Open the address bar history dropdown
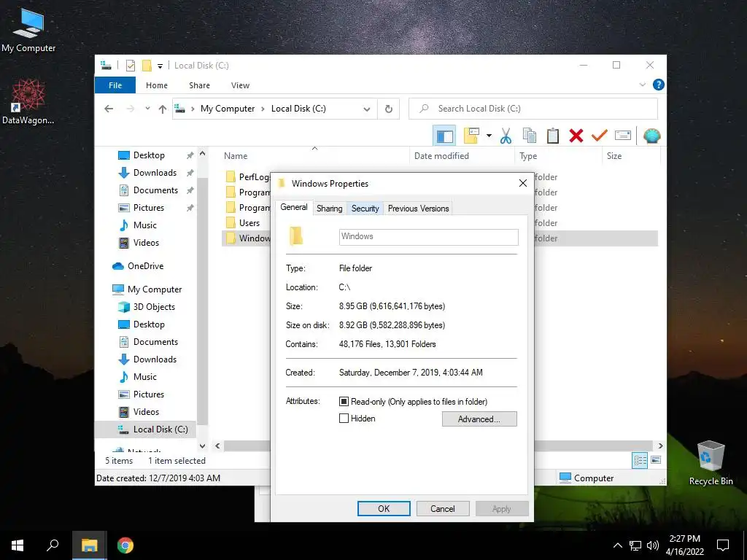Image resolution: width=747 pixels, height=560 pixels. (x=367, y=109)
